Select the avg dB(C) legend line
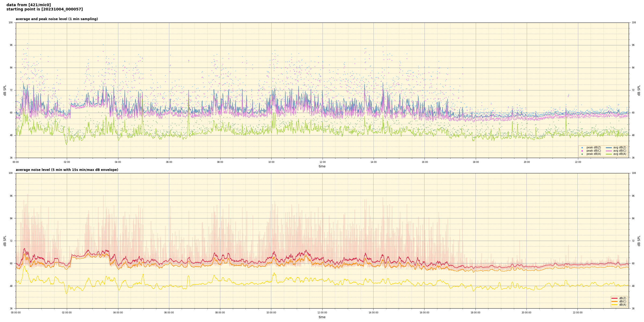Screen dimensions: 644x322 pos(609,151)
